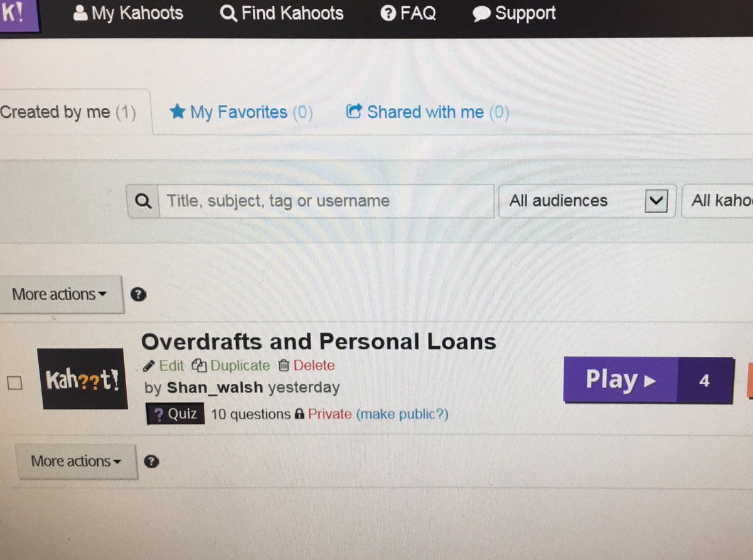Open the All audiences dropdown
Viewport: 753px width, 560px height.
coord(587,201)
